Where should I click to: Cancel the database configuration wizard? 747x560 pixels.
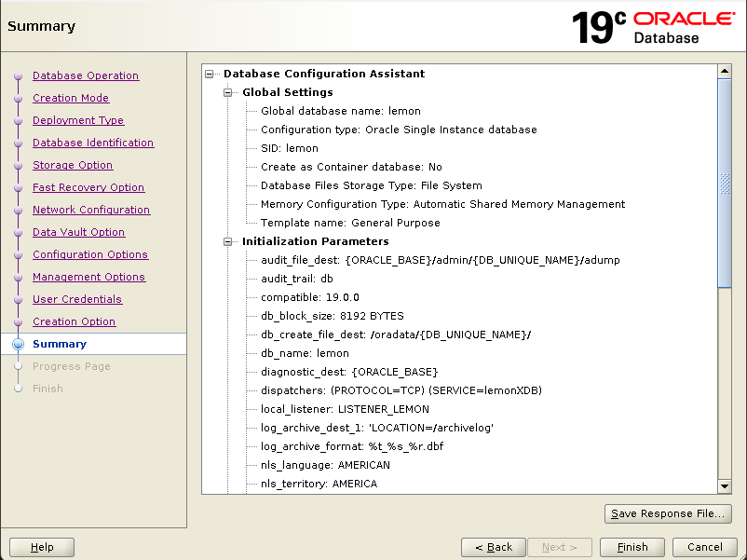point(704,547)
